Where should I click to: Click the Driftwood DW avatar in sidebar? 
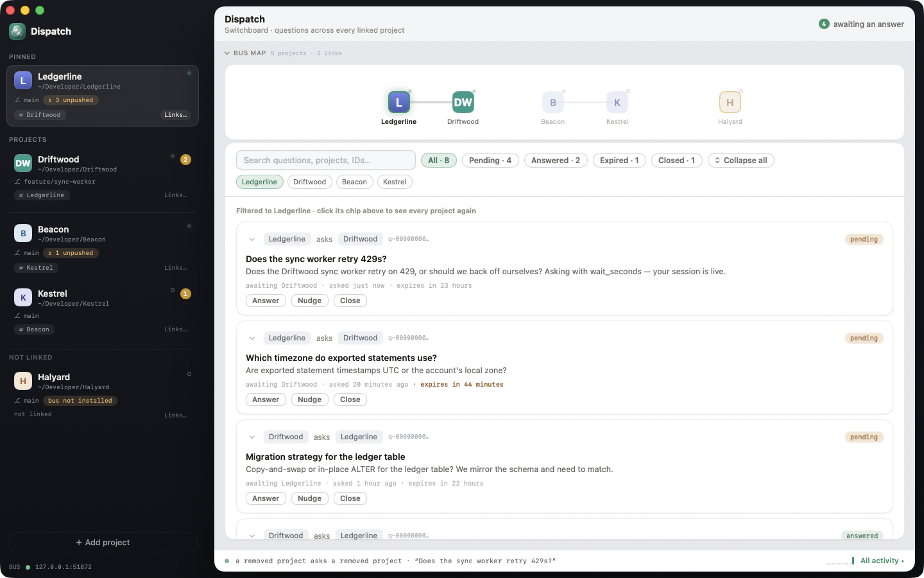(23, 163)
